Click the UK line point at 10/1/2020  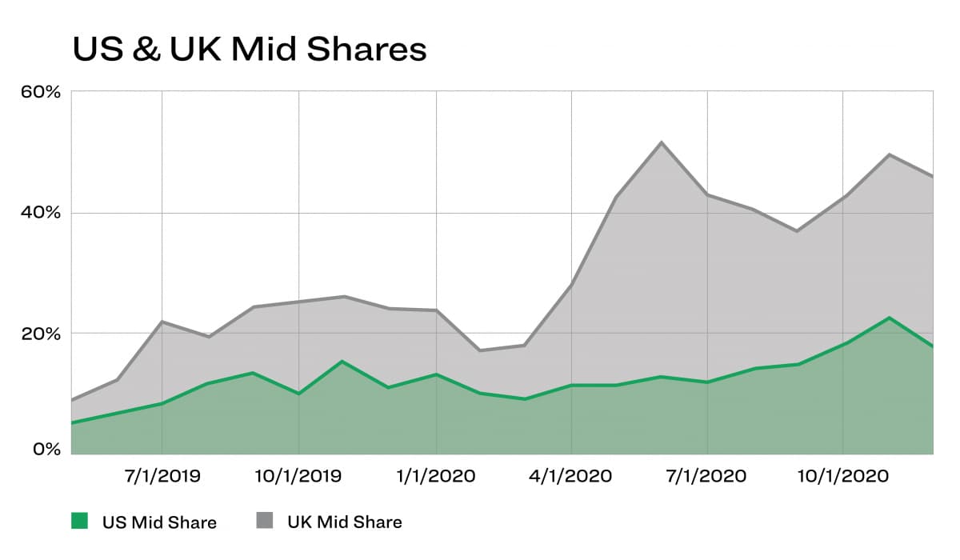coord(843,196)
